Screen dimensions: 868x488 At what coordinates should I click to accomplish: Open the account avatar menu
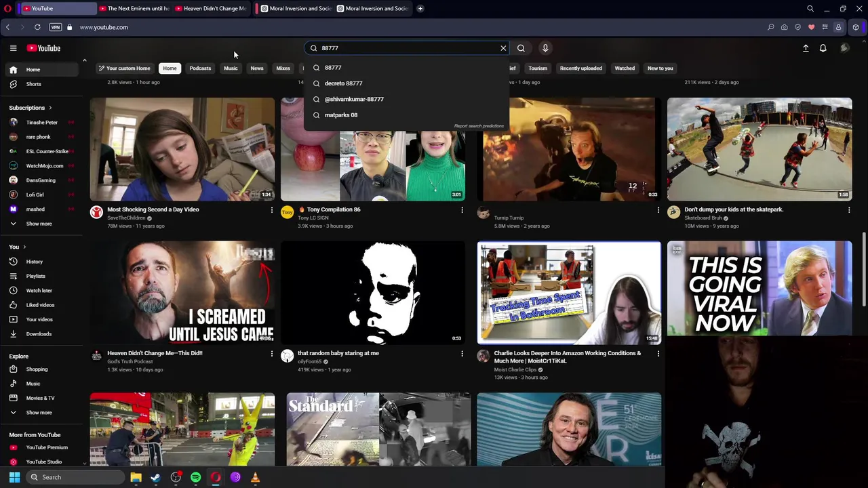tap(844, 48)
